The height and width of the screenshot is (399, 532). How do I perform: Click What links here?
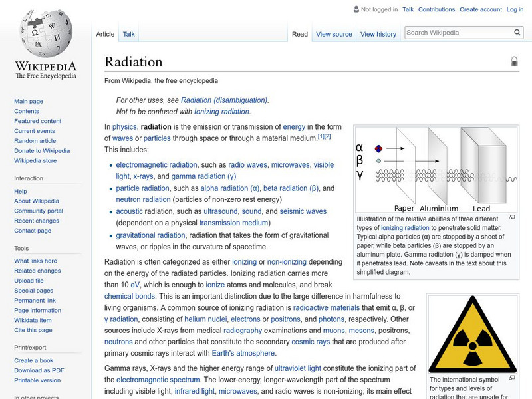[35, 261]
